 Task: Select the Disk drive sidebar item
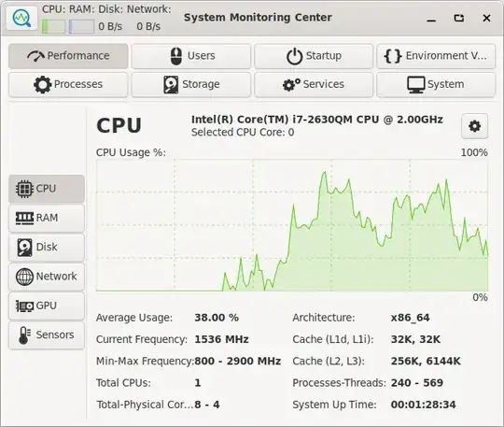click(x=47, y=247)
